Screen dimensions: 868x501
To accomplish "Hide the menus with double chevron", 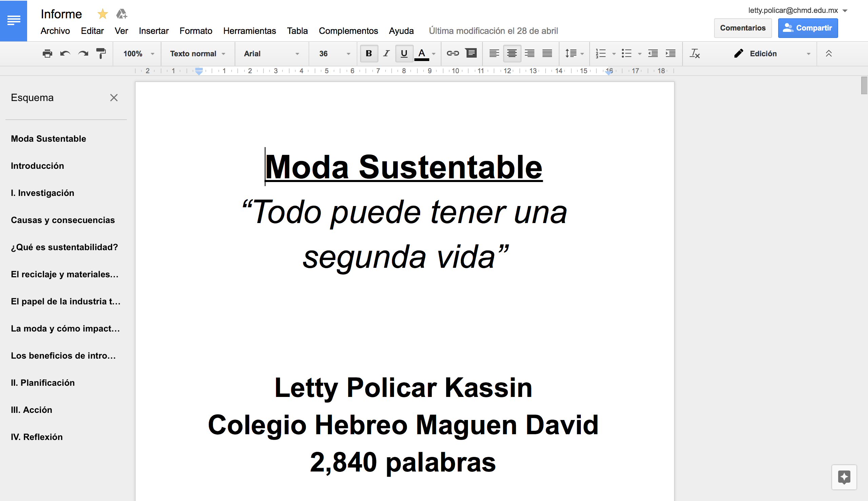I will click(x=828, y=53).
